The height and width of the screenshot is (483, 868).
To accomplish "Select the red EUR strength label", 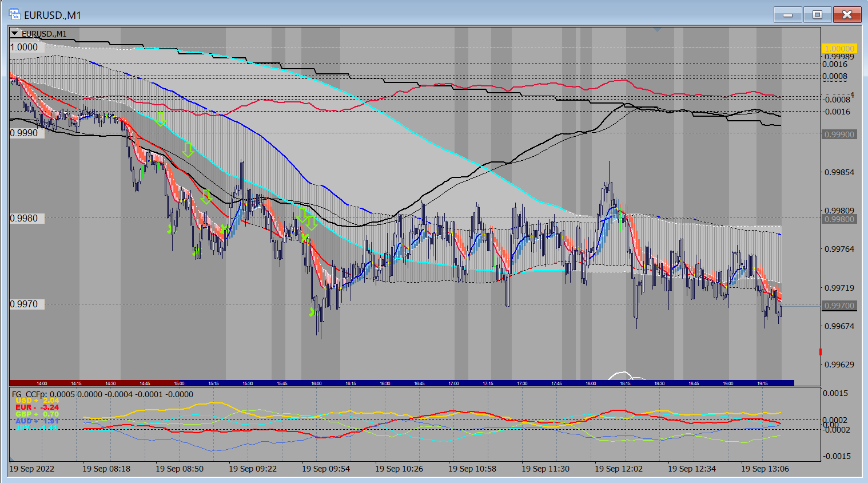I will click(x=37, y=407).
